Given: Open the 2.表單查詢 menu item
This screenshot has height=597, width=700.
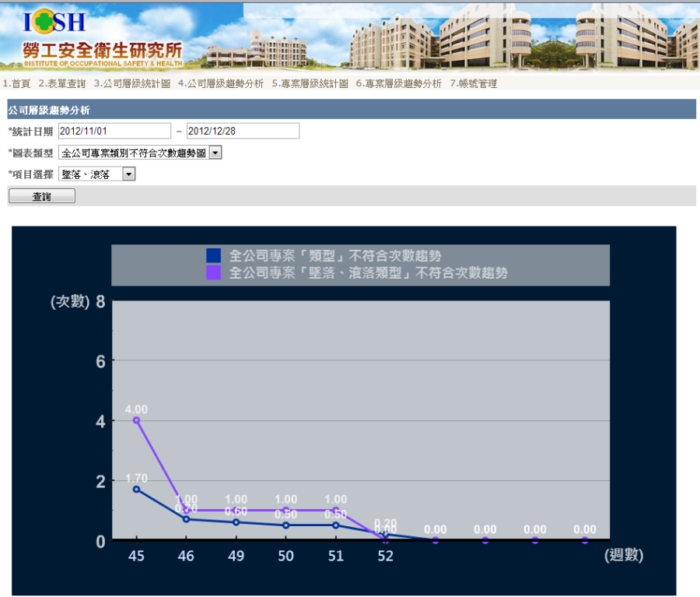Looking at the screenshot, I should tap(62, 83).
